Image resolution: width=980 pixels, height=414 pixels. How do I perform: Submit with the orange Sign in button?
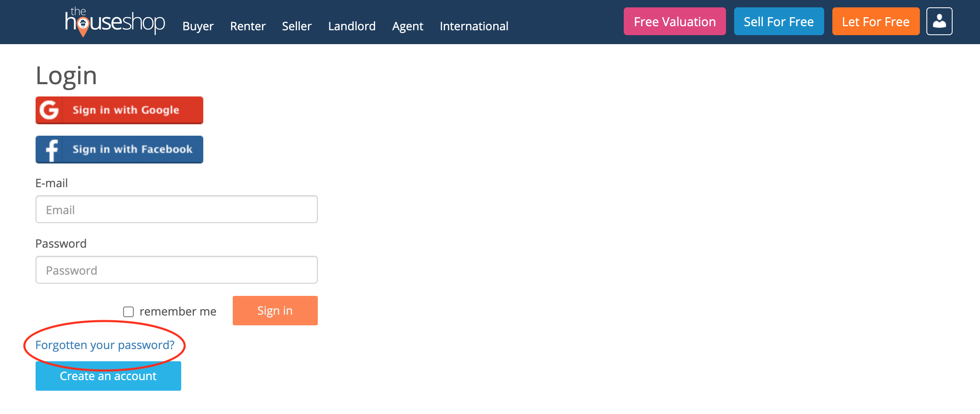point(275,311)
